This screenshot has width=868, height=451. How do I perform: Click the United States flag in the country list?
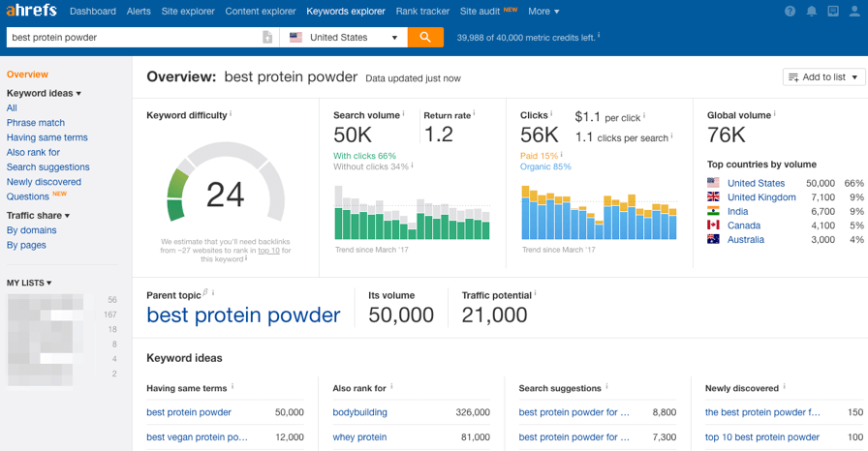point(713,182)
